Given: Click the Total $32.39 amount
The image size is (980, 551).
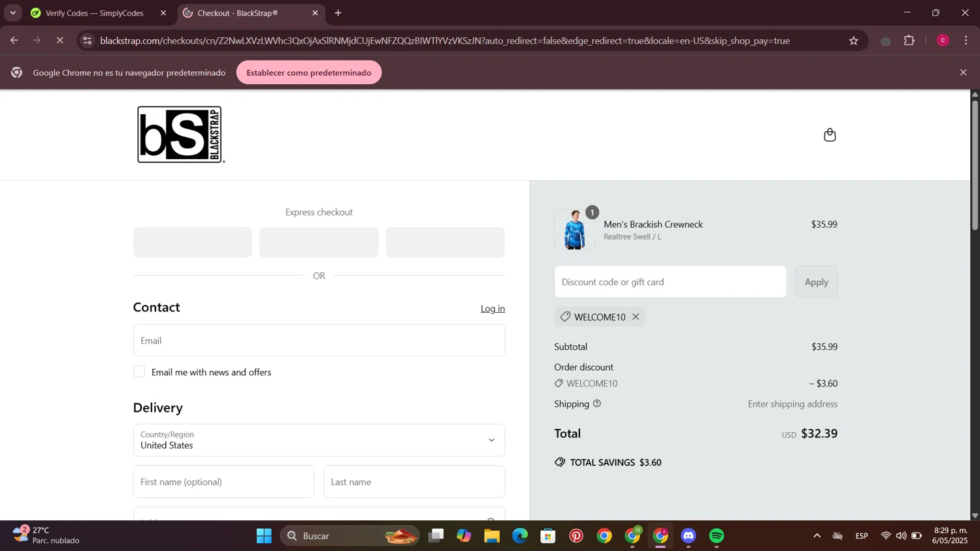Looking at the screenshot, I should point(819,433).
